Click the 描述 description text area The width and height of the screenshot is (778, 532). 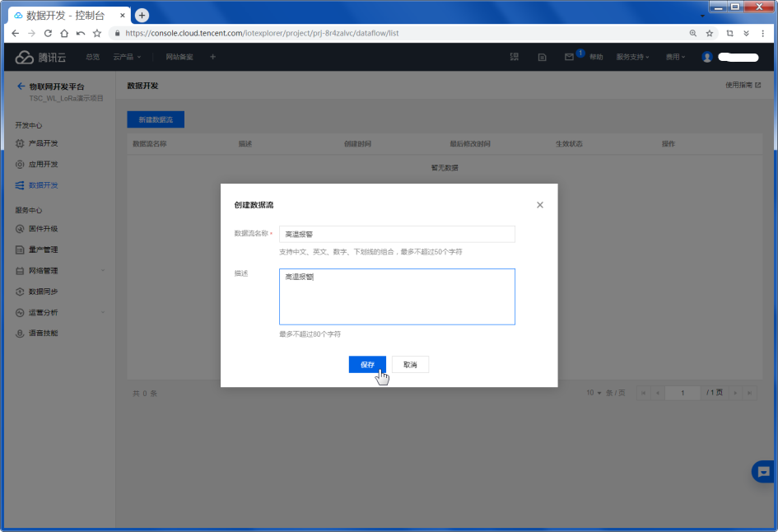pyautogui.click(x=397, y=296)
